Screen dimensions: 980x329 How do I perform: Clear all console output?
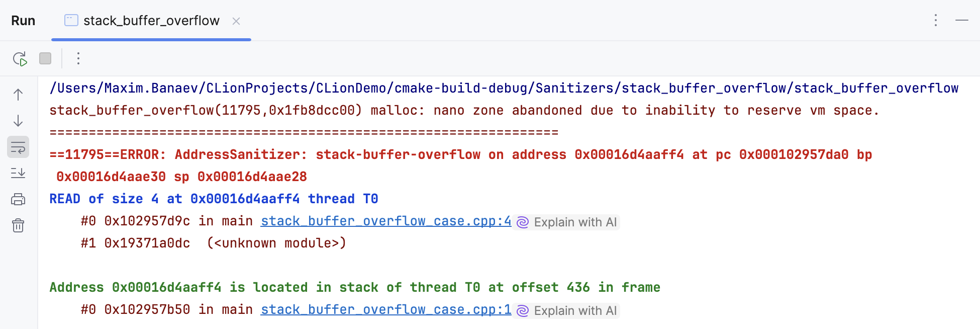coord(18,226)
